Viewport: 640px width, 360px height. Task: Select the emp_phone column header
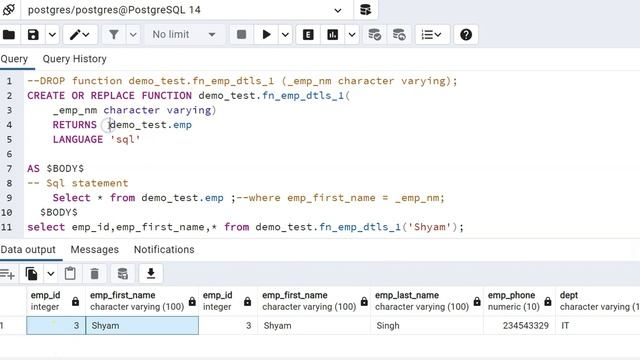519,301
